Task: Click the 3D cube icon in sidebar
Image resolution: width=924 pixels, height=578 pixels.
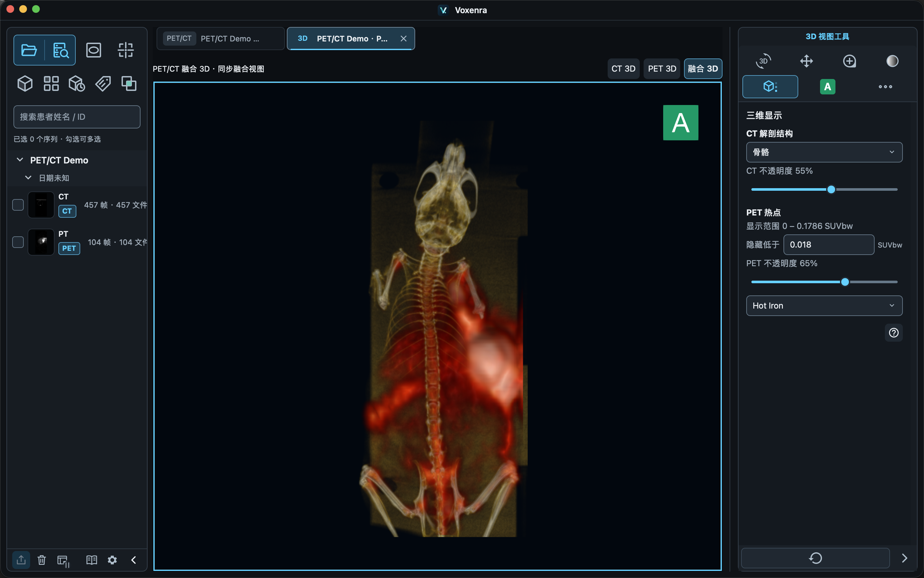Action: (25, 83)
